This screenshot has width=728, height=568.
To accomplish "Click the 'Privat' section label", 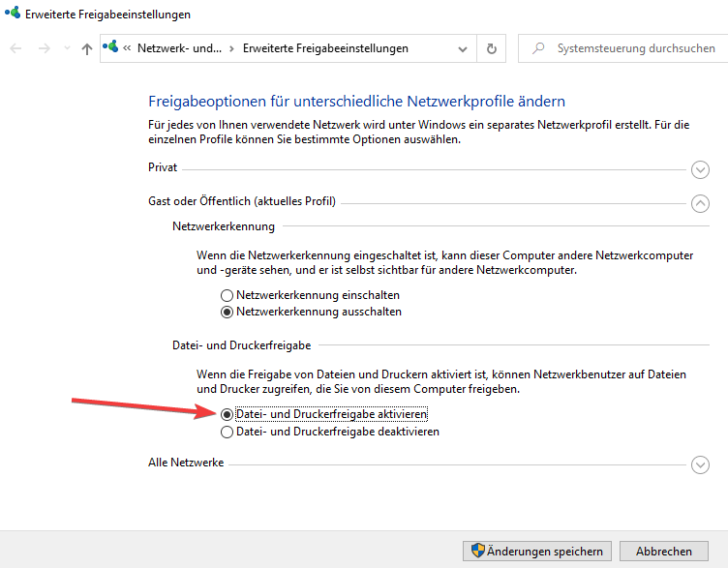I will point(163,167).
